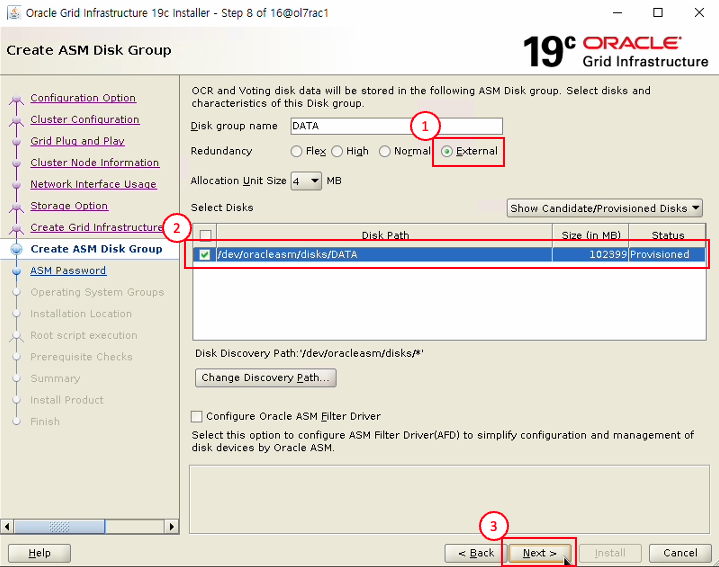Uncheck the /dev/oracleasm/disks/DATA disk checkbox
The width and height of the screenshot is (719, 567).
[x=205, y=254]
